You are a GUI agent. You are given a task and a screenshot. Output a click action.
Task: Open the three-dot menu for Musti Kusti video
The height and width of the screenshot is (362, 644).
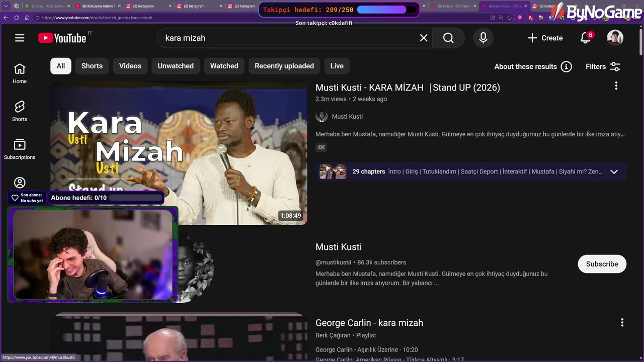pos(616,86)
